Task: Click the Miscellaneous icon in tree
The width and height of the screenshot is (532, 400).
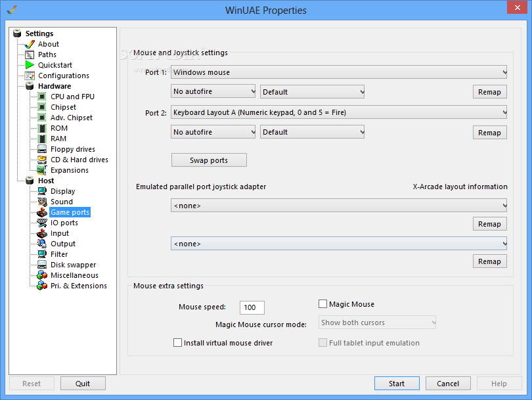Action: coord(42,275)
